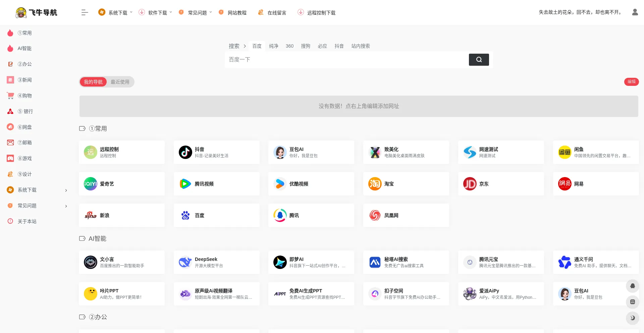
Task: Open the user account profile icon
Action: [635, 12]
